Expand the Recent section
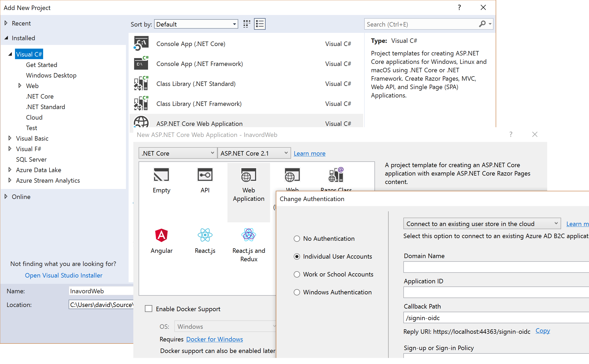 coord(6,23)
